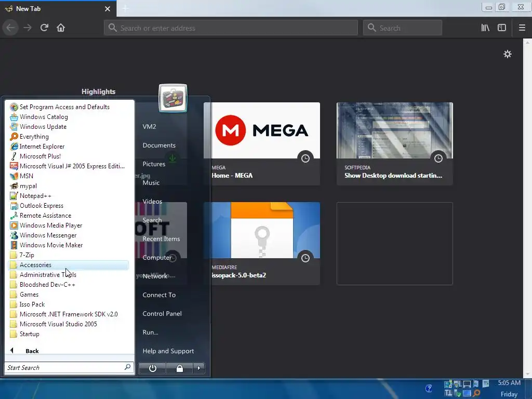Open Computer from the Start menu
The height and width of the screenshot is (399, 532).
157,258
